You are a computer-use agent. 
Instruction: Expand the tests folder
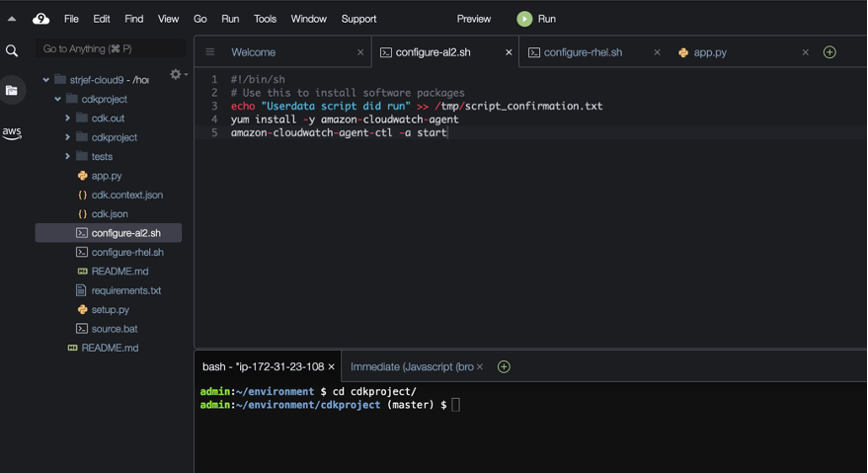tap(67, 156)
